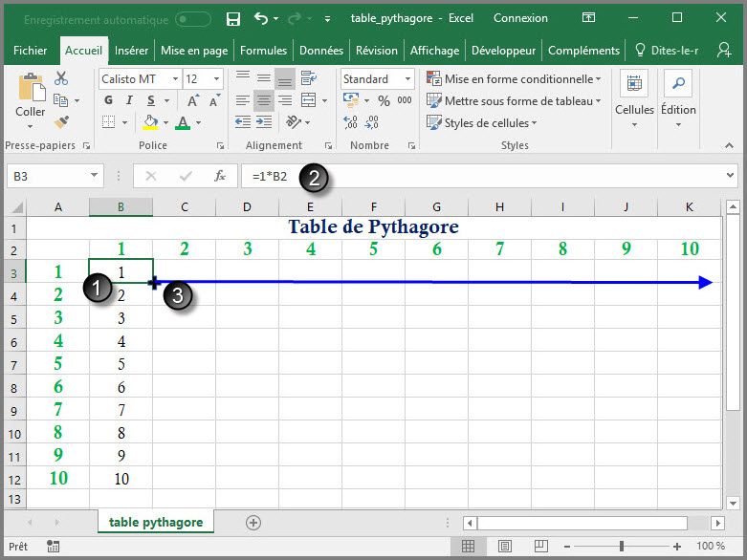The height and width of the screenshot is (560, 747).
Task: Align text to top
Action: click(243, 78)
